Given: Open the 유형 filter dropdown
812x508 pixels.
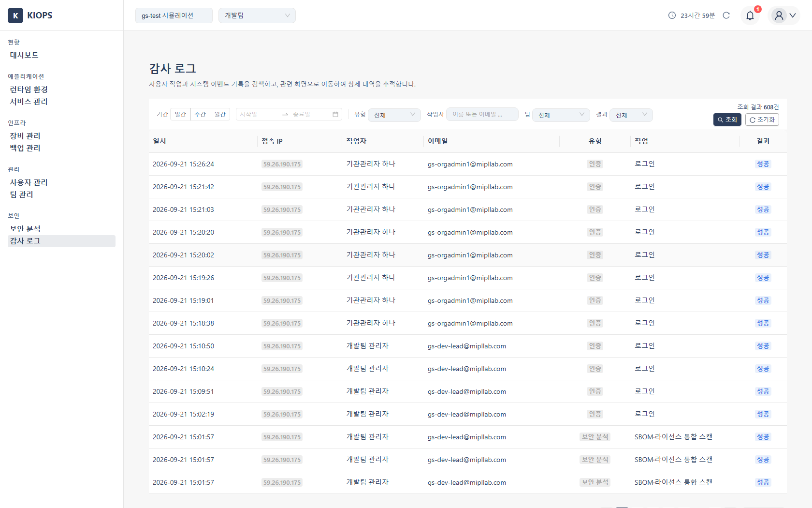Looking at the screenshot, I should [x=394, y=115].
